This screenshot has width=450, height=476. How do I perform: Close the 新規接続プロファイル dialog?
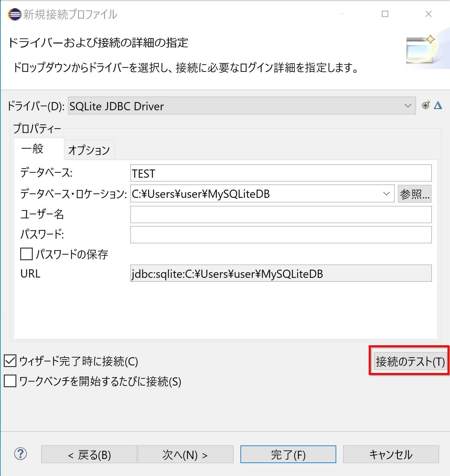click(x=428, y=14)
